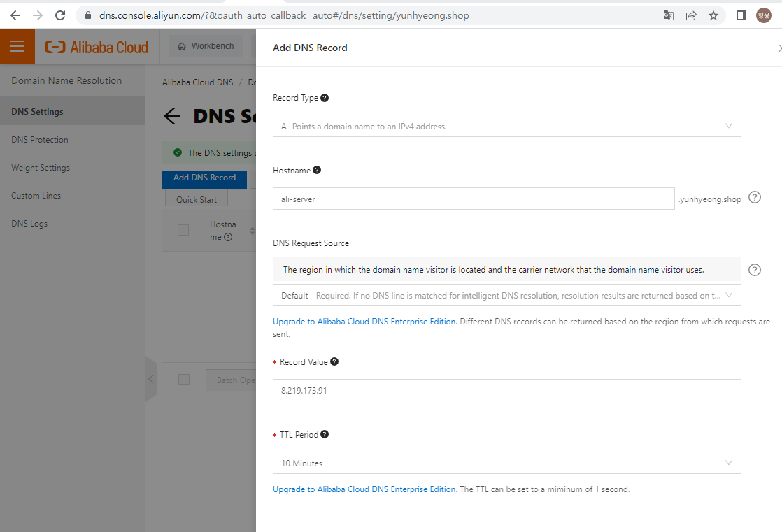Click Upgrade link under TTL Period

(x=364, y=489)
